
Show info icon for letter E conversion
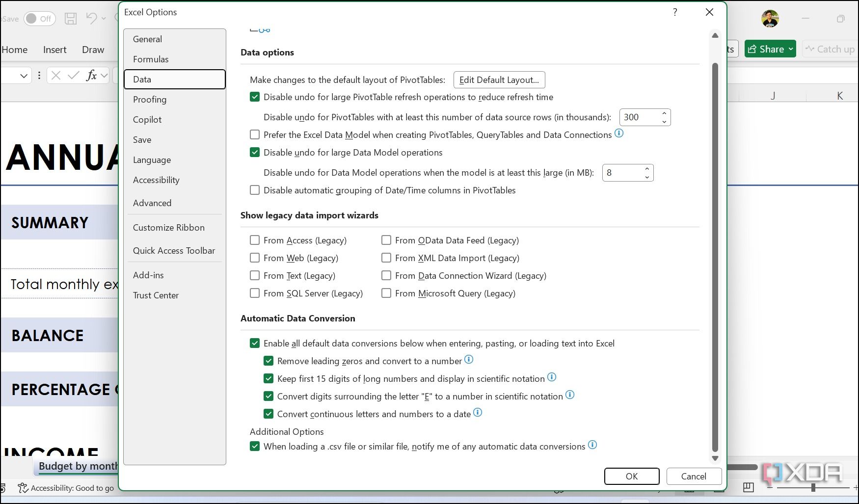click(x=570, y=395)
